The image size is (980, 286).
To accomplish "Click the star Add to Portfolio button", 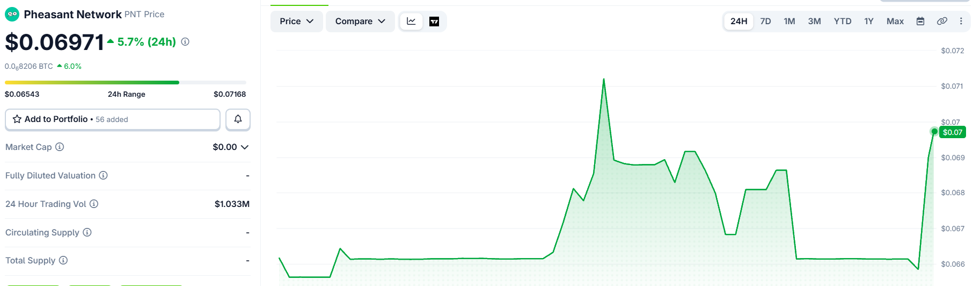I will [113, 119].
